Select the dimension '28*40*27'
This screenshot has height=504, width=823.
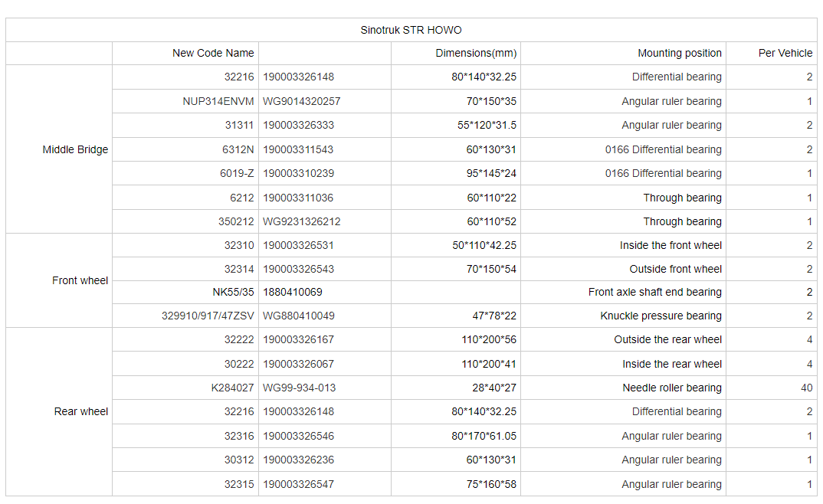(494, 388)
